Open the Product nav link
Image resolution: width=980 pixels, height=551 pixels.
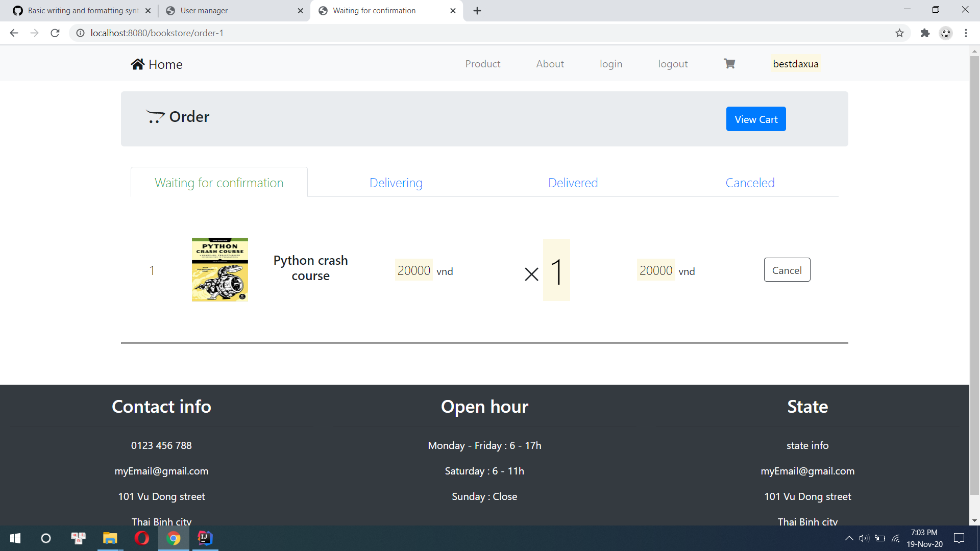coord(482,64)
